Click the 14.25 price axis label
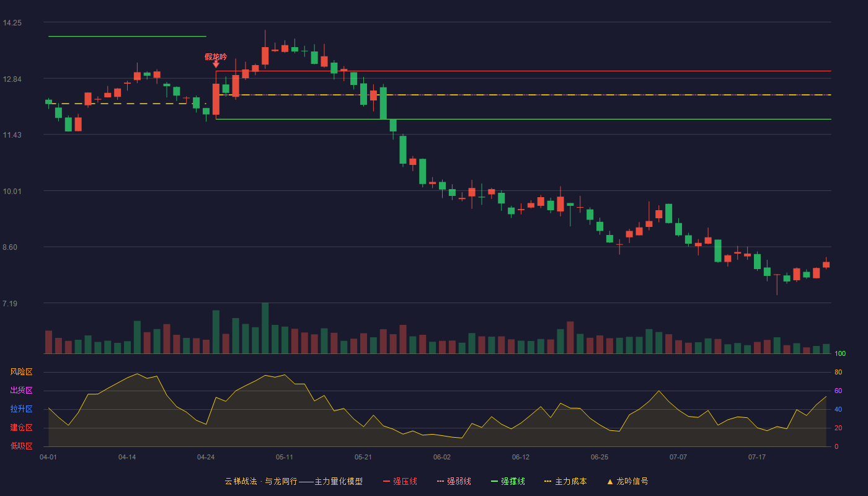The image size is (868, 496). coord(12,23)
